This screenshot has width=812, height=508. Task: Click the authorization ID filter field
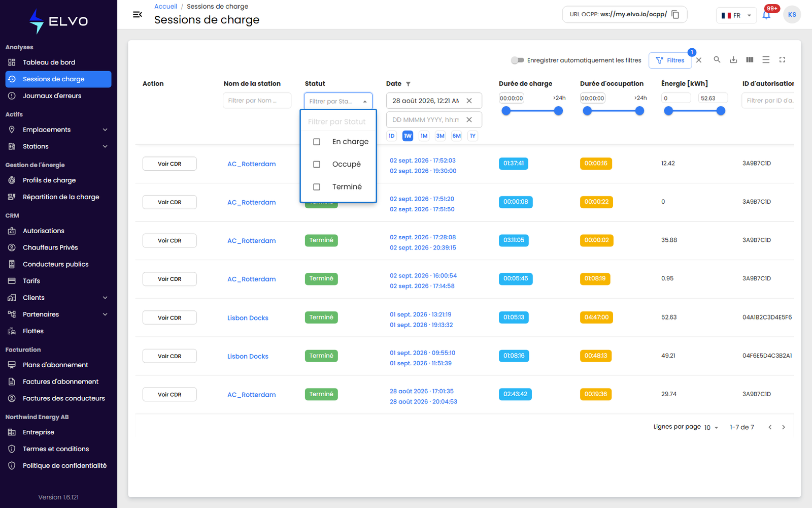769,101
